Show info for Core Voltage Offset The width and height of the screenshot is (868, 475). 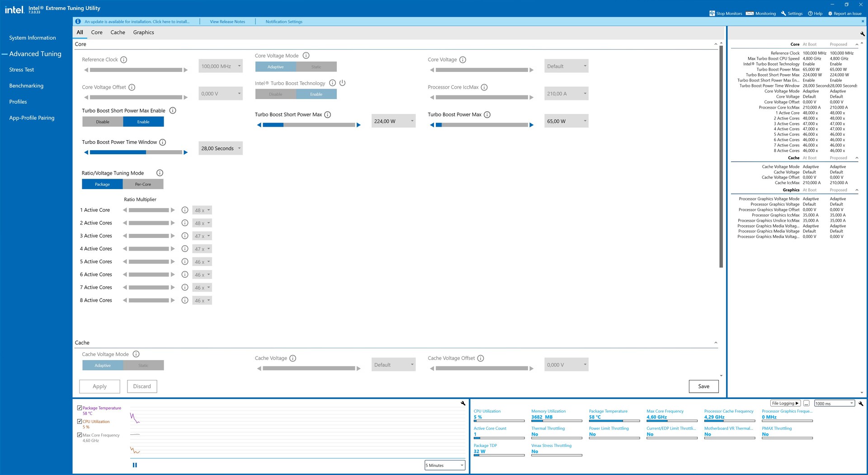pos(132,87)
